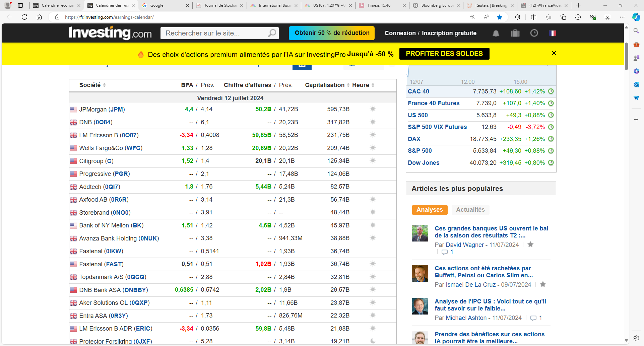Click the clock icon in the CAC 40 row
The width and height of the screenshot is (644, 346).
pos(551,91)
